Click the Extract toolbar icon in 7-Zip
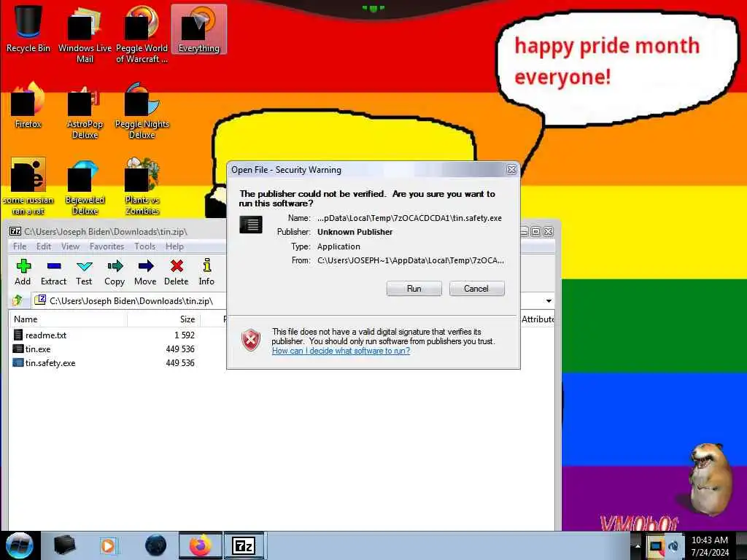This screenshot has height=560, width=747. point(53,272)
